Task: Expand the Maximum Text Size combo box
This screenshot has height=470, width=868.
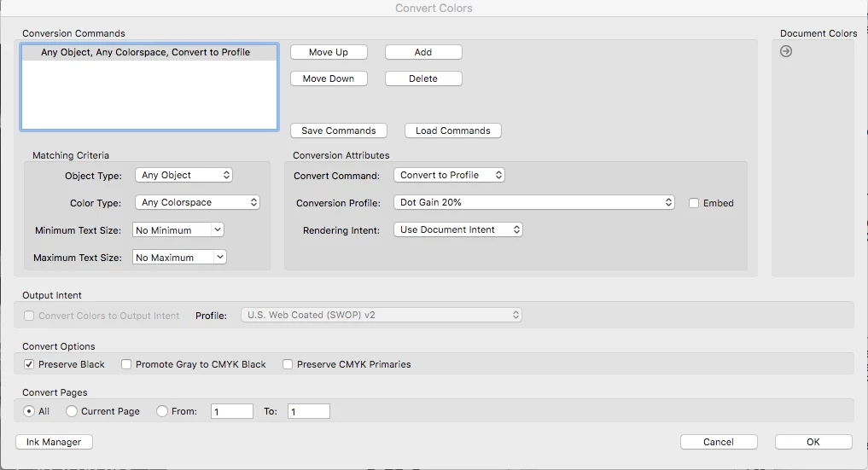Action: [219, 257]
